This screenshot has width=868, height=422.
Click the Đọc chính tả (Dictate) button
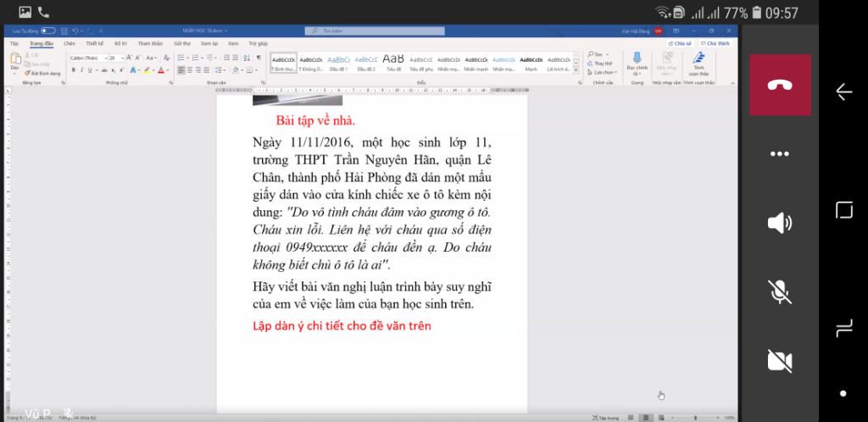point(637,64)
